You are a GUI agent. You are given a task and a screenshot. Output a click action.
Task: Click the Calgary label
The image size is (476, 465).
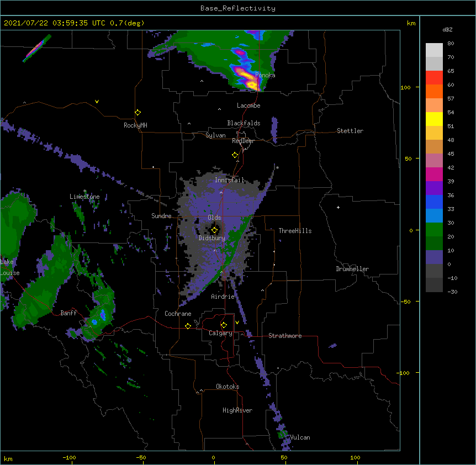pyautogui.click(x=220, y=333)
